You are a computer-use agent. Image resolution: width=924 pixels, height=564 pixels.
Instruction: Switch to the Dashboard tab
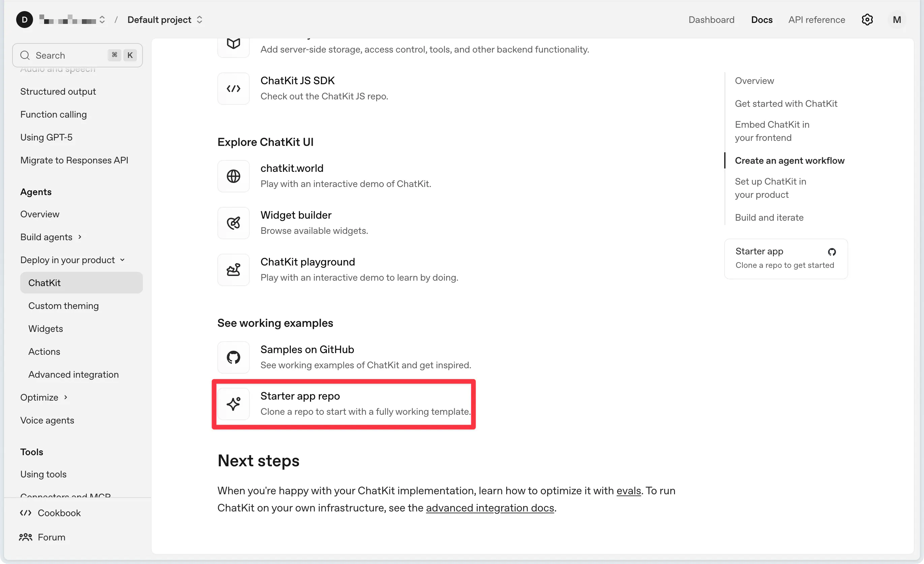[711, 20]
